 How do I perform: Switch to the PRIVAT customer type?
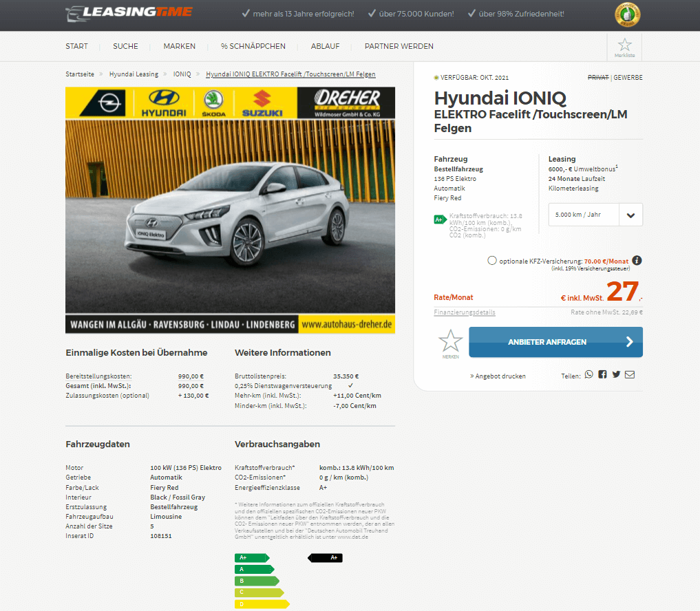click(x=598, y=77)
